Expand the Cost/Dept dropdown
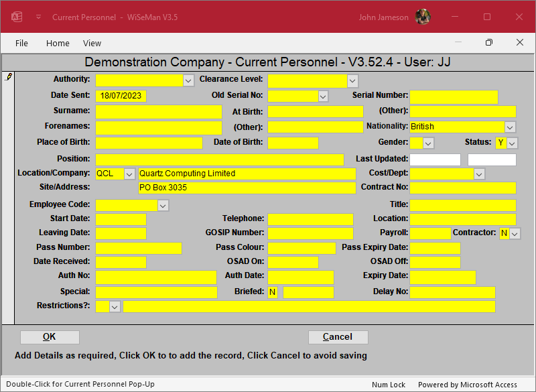This screenshot has width=536, height=392. click(479, 174)
